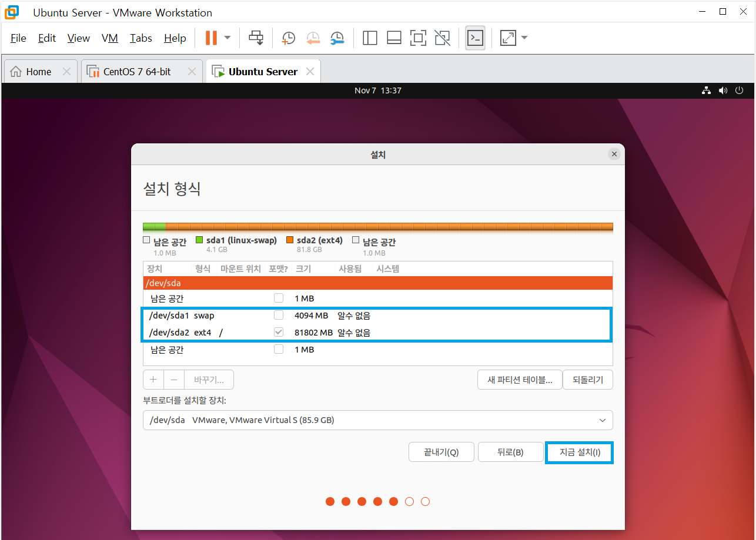Open the power options dropdown arrow beside pause

228,38
